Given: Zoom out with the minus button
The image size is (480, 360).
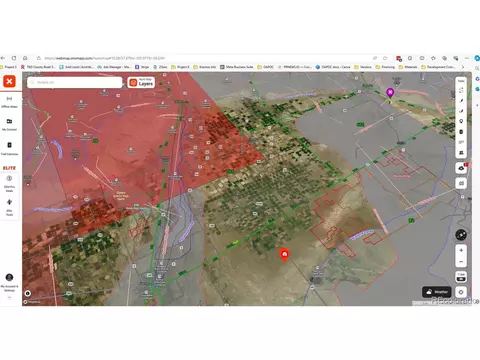Looking at the screenshot, I should (461, 262).
